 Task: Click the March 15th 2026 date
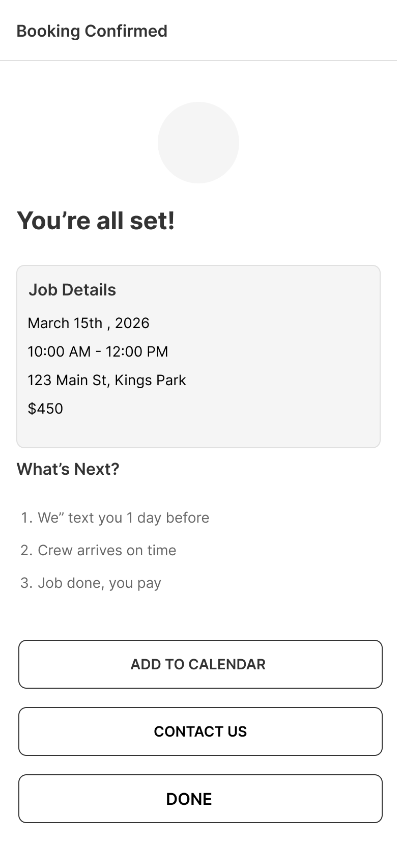(89, 323)
